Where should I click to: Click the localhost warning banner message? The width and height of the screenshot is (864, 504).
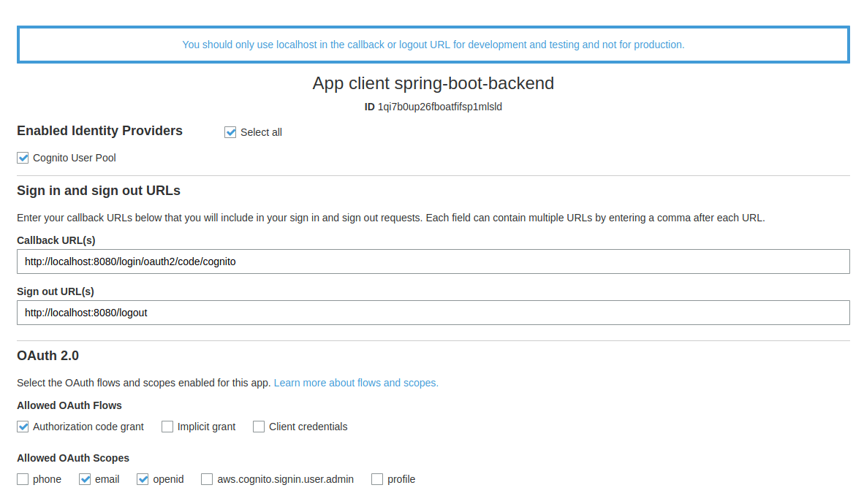tap(433, 45)
